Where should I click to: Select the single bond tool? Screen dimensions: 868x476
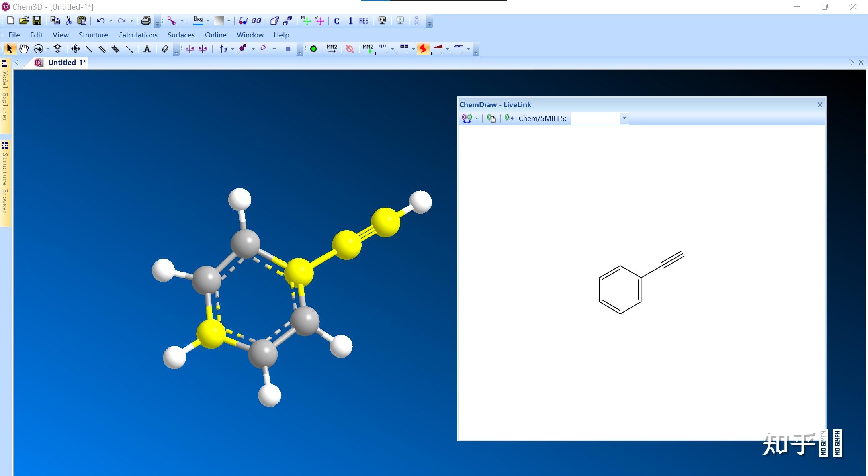click(89, 49)
